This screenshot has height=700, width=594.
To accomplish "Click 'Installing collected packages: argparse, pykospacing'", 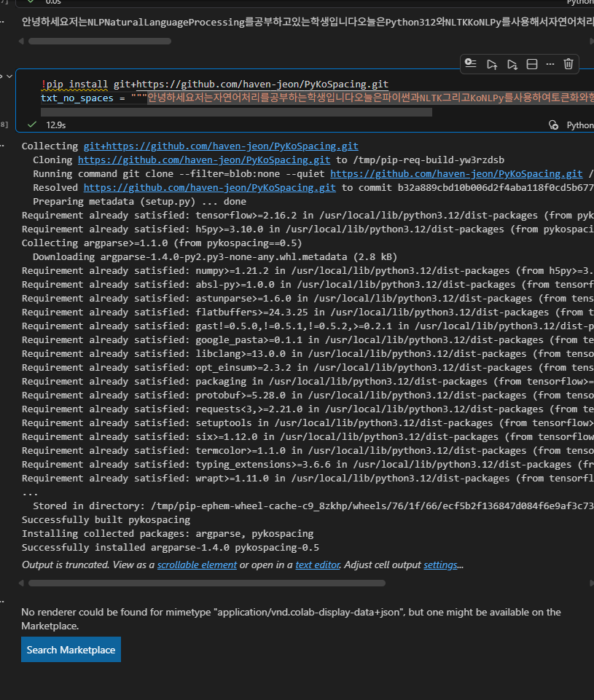I will point(168,533).
